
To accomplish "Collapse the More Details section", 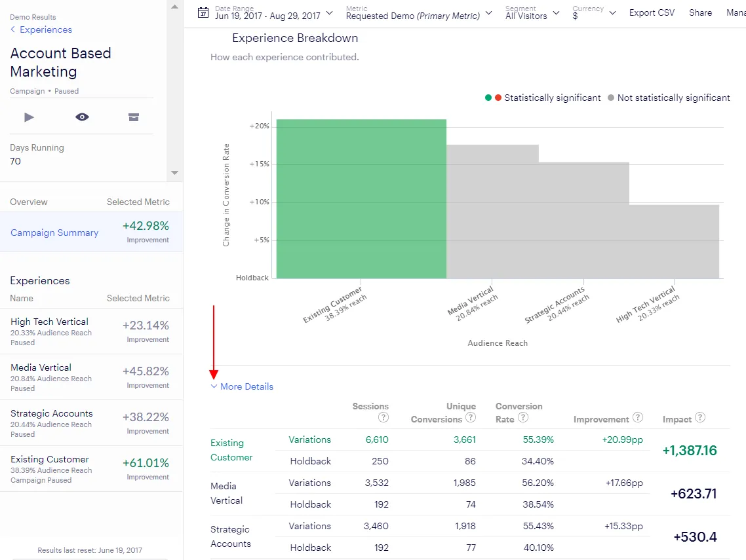I will [242, 386].
